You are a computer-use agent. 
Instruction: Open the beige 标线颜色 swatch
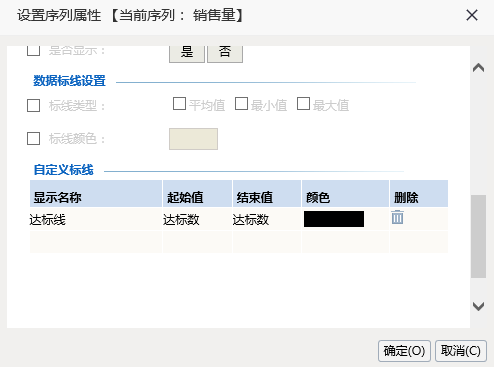point(193,139)
